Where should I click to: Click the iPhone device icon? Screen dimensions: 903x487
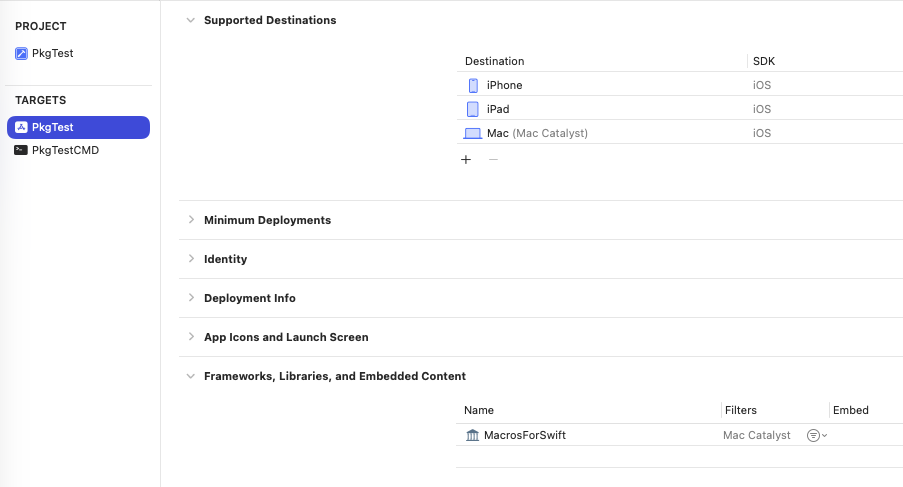[473, 86]
